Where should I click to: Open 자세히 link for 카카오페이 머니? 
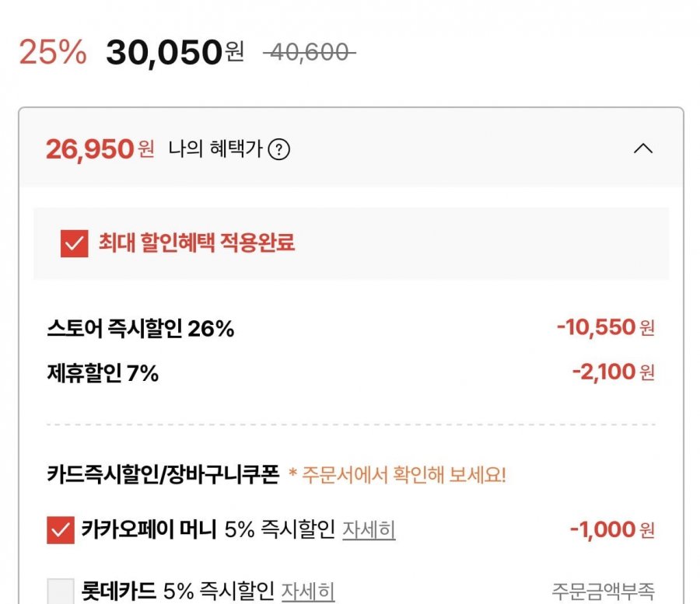click(x=369, y=530)
